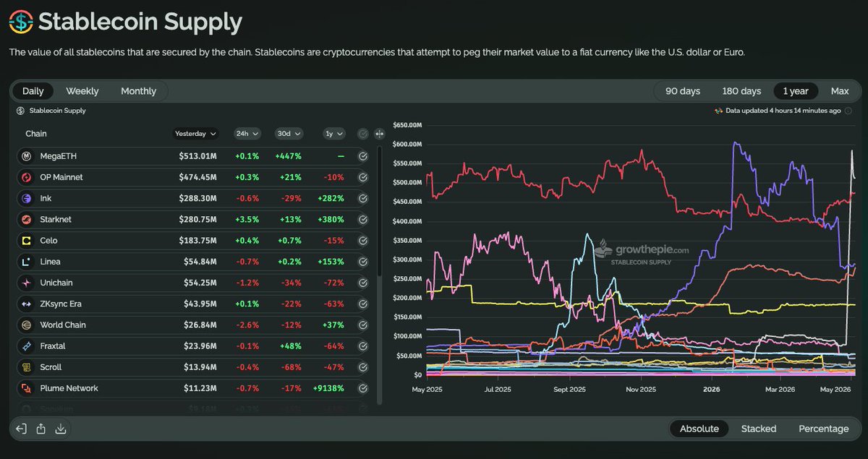Click the Celo chain logo icon
Image resolution: width=868 pixels, height=459 pixels.
(x=26, y=241)
